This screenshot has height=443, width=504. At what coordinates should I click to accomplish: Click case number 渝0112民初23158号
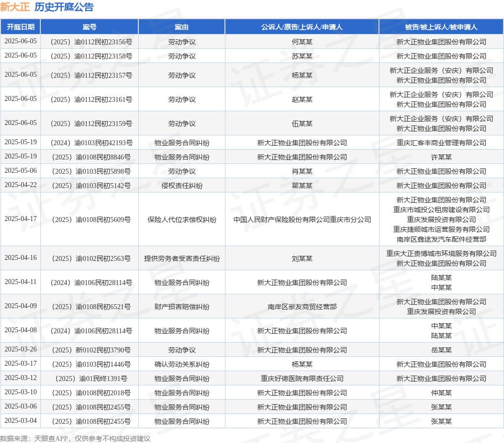click(91, 56)
